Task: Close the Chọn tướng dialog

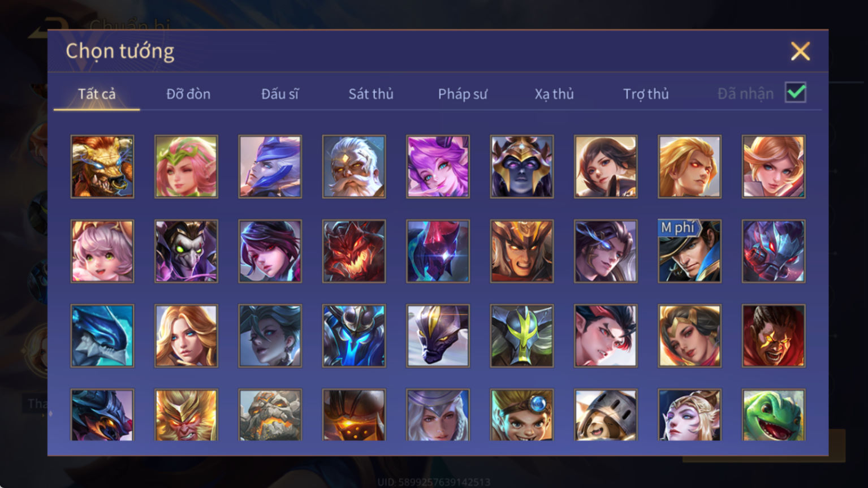Action: [800, 51]
